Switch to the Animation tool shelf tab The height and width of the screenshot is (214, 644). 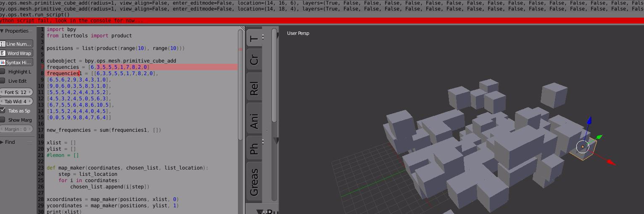254,121
